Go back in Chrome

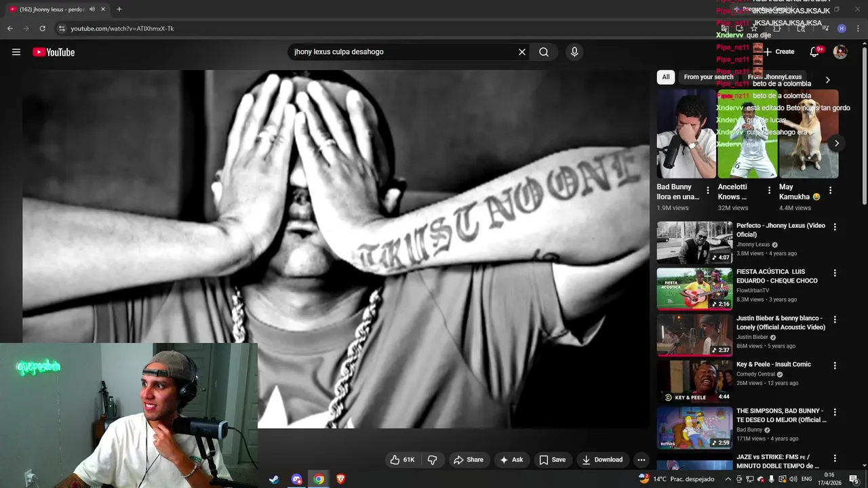(x=9, y=28)
